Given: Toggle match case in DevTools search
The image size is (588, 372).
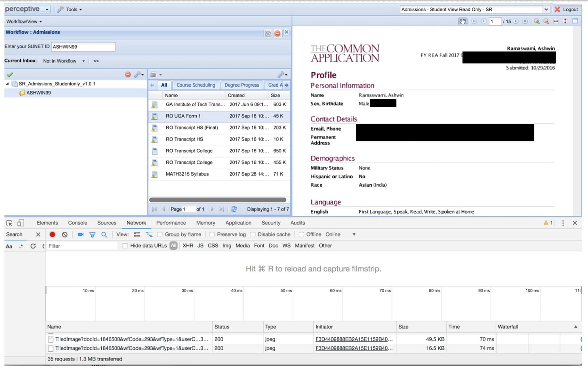Looking at the screenshot, I should [x=9, y=246].
